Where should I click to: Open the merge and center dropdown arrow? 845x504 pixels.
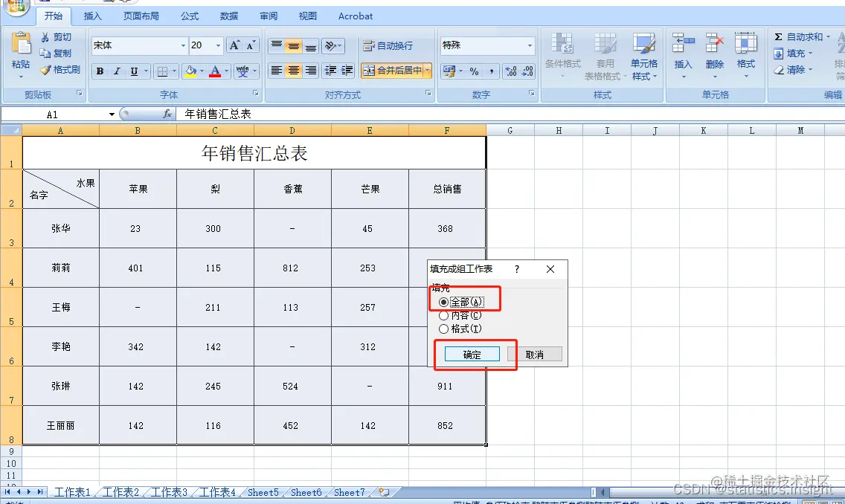(428, 71)
